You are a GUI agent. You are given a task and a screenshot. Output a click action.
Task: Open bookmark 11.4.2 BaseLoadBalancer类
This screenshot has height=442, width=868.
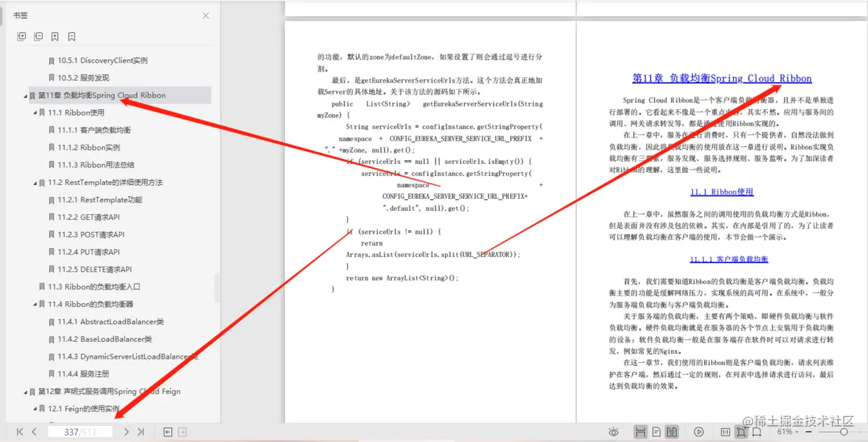[104, 339]
